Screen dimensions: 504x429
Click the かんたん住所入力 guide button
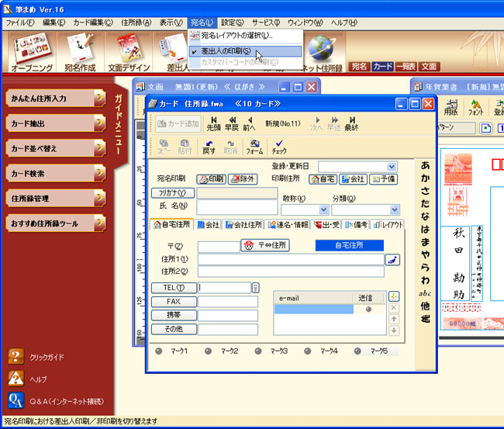coord(56,99)
